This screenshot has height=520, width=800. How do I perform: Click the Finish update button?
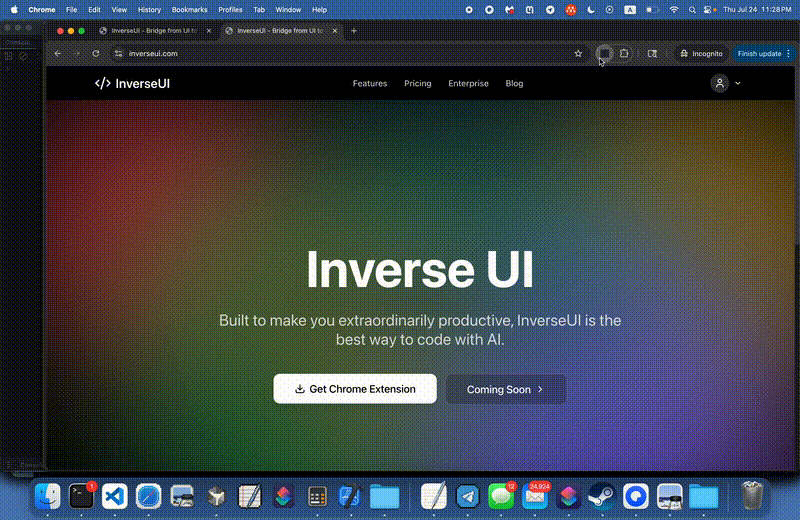point(759,54)
